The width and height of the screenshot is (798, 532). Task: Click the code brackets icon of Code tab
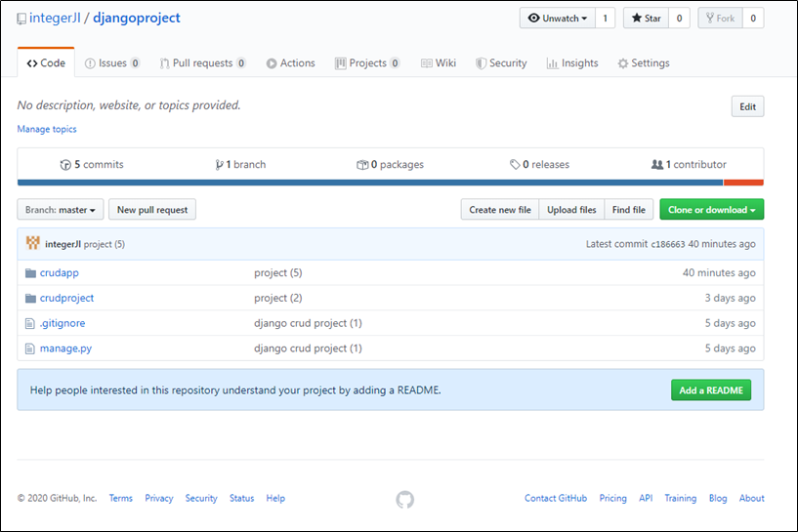[x=32, y=63]
